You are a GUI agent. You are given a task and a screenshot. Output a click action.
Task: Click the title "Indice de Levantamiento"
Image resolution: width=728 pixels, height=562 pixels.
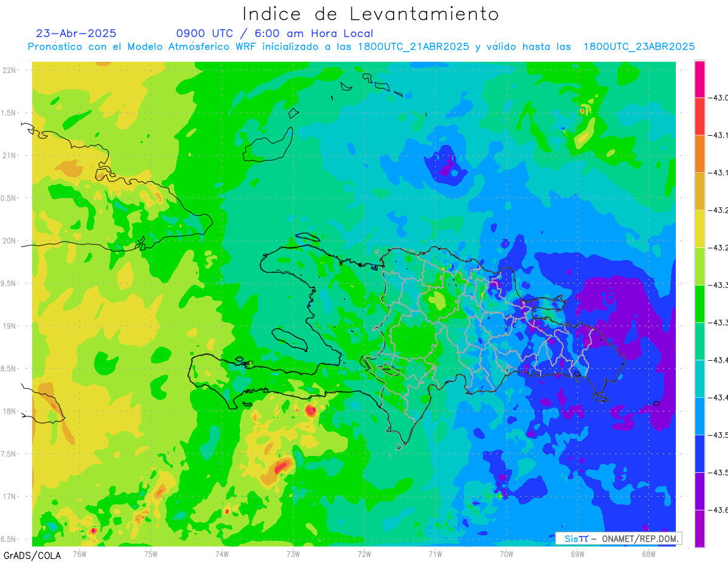click(x=371, y=13)
